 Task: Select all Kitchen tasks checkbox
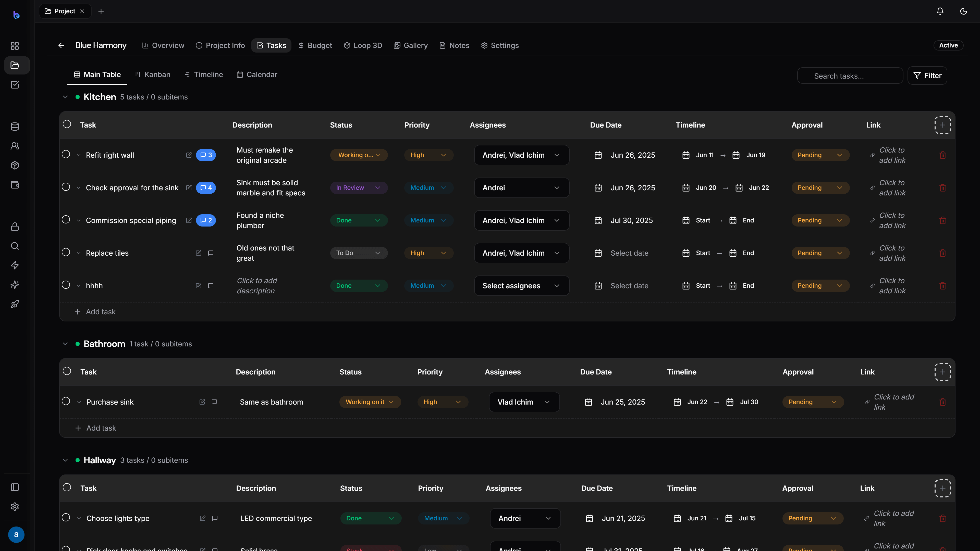[x=67, y=124]
